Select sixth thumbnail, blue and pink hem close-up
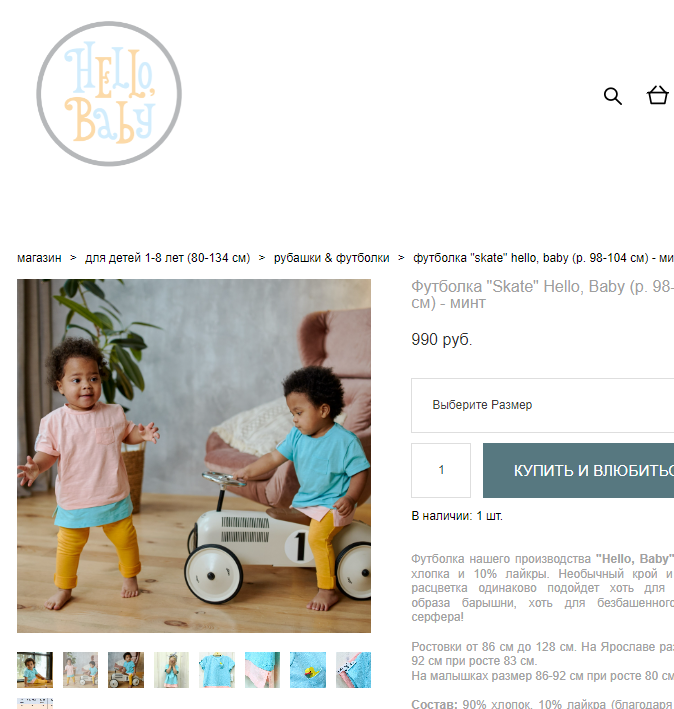The height and width of the screenshot is (709, 674). coord(262,670)
